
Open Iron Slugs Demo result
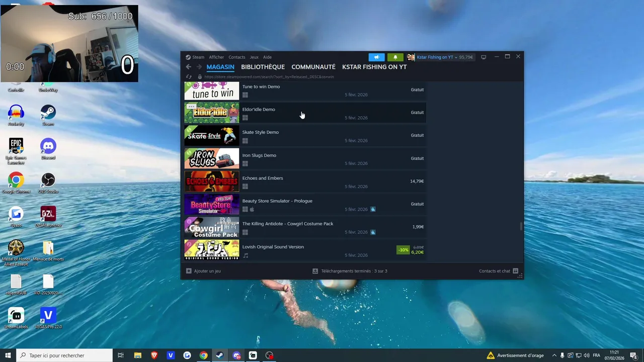(x=305, y=159)
